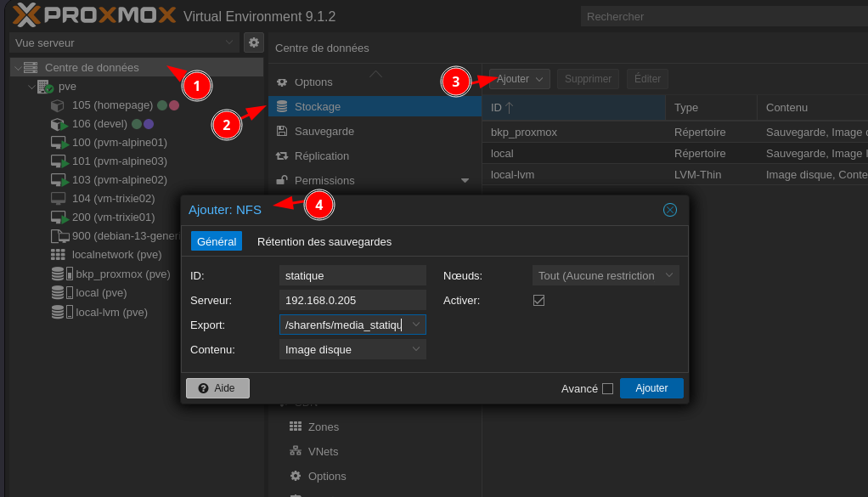Uncheck the Activer checkbox
This screenshot has height=497, width=868.
[538, 300]
